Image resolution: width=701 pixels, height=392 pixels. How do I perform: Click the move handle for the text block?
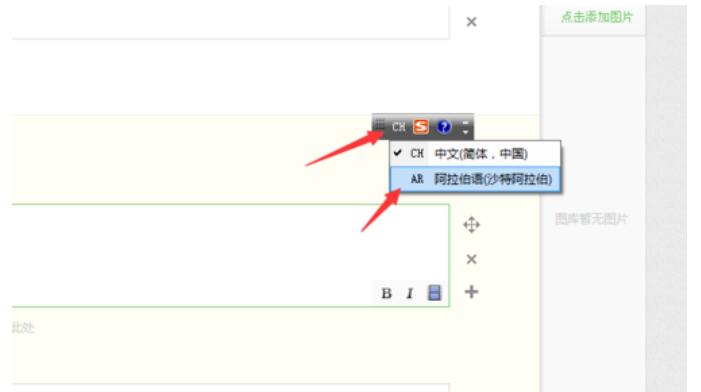(x=471, y=225)
